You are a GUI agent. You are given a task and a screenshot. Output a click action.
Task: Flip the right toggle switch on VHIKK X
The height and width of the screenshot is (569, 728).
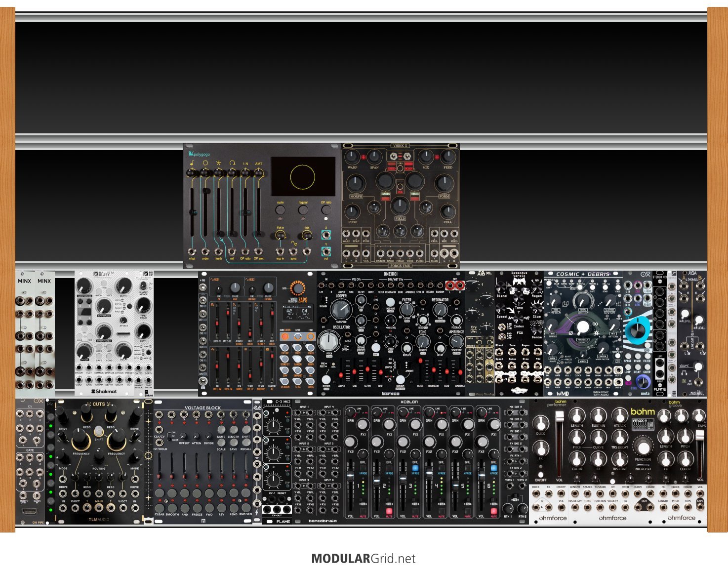tap(408, 157)
